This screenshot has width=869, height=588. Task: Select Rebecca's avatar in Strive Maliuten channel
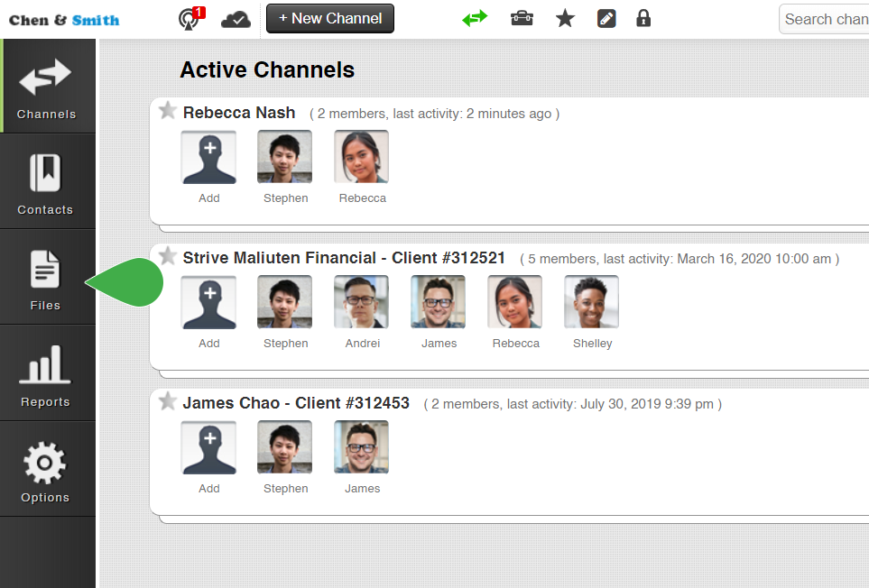point(515,302)
